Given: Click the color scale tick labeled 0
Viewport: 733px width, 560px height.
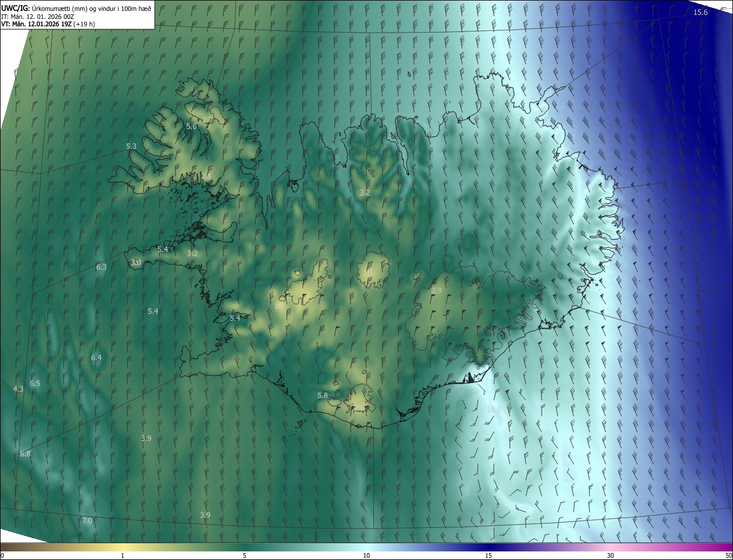Looking at the screenshot, I should pos(2,556).
